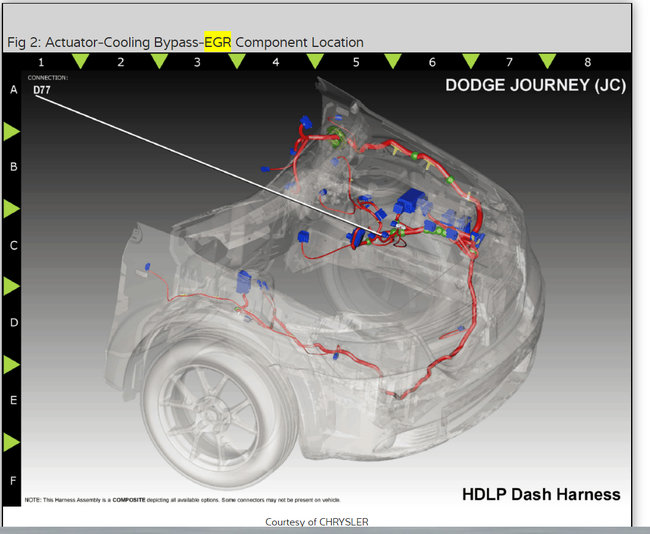Screen dimensions: 650x534
Task: Click grid column label '4'
Action: click(276, 62)
